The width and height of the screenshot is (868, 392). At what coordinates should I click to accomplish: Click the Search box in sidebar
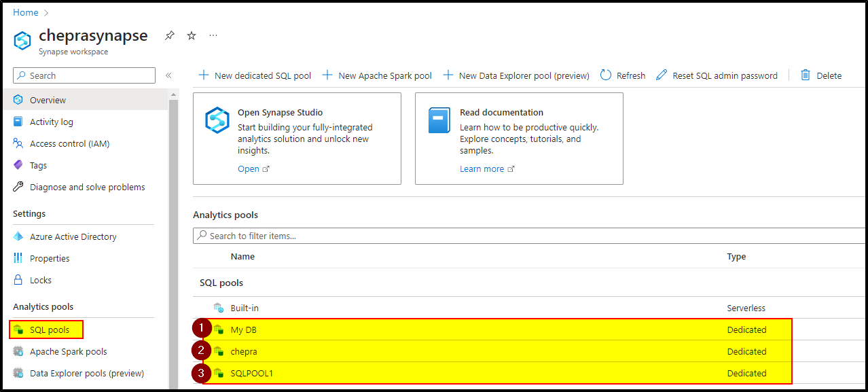84,75
